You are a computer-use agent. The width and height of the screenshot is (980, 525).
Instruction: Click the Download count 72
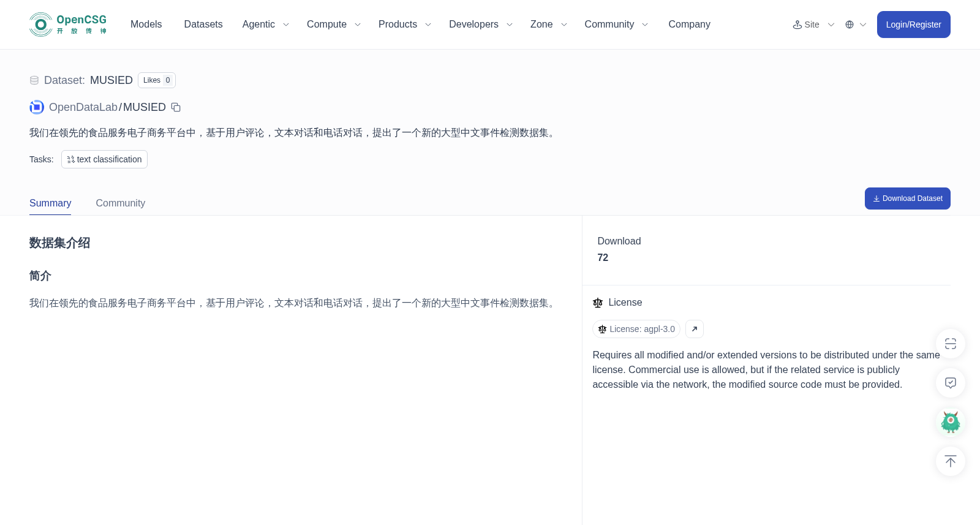pos(603,258)
